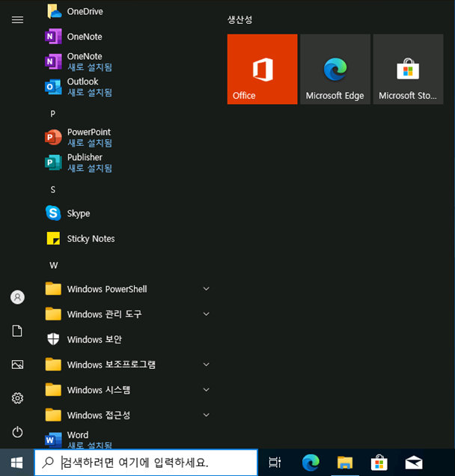This screenshot has width=455, height=476.
Task: Open the user account icon
Action: [17, 297]
